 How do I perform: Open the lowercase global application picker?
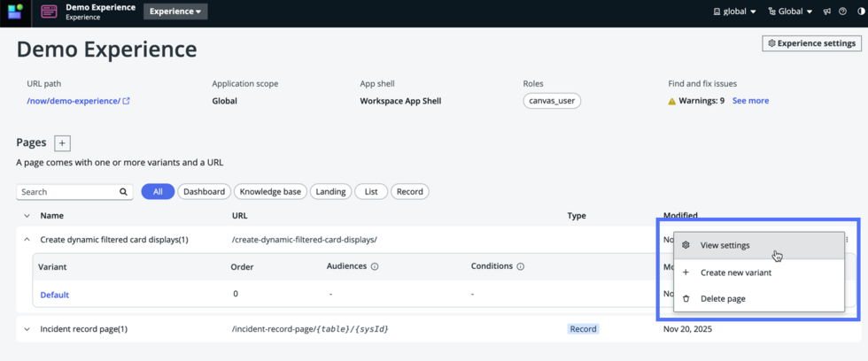[x=734, y=11]
